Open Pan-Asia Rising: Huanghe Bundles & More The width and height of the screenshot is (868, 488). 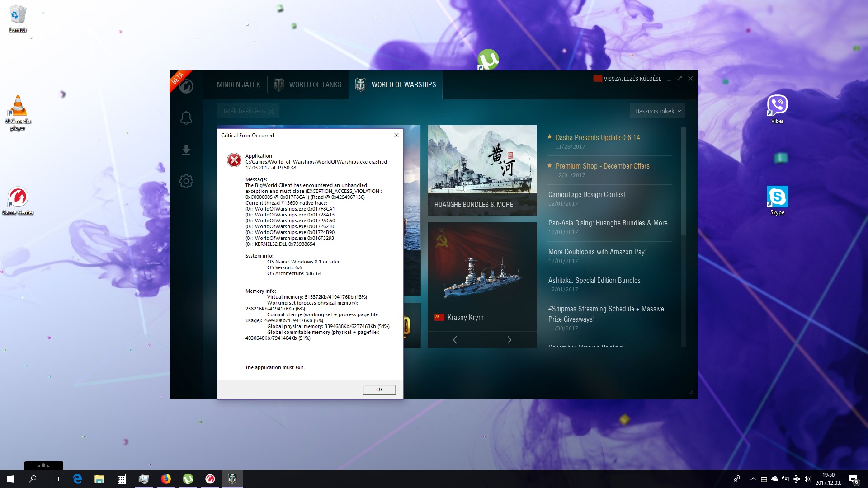pos(608,223)
